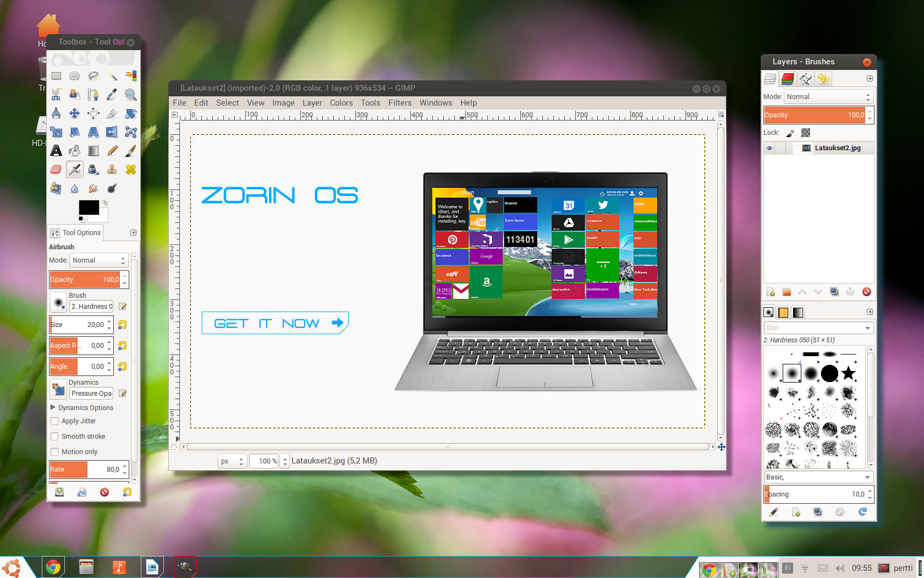Delete layer with red icon in Layers panel
The height and width of the screenshot is (578, 924).
[867, 292]
